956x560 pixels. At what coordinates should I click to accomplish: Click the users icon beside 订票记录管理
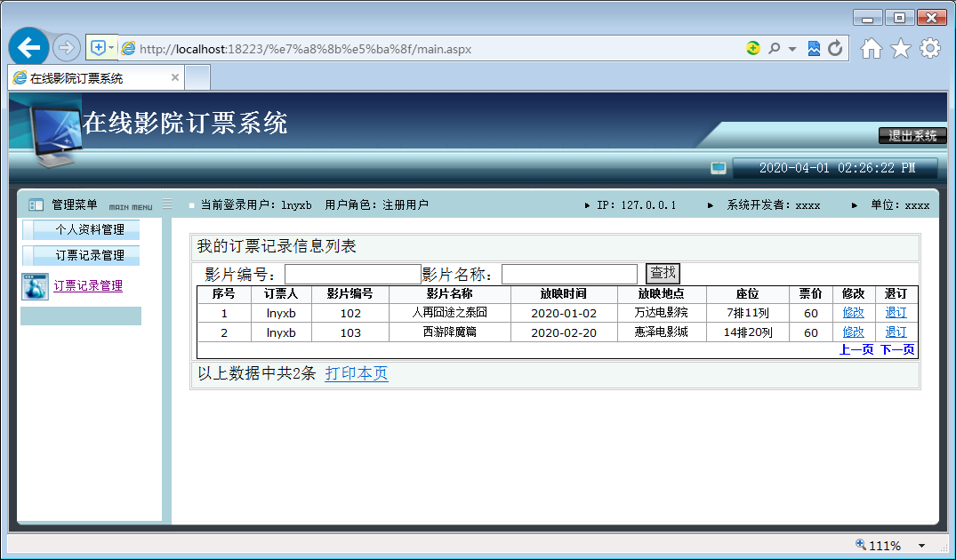(35, 286)
